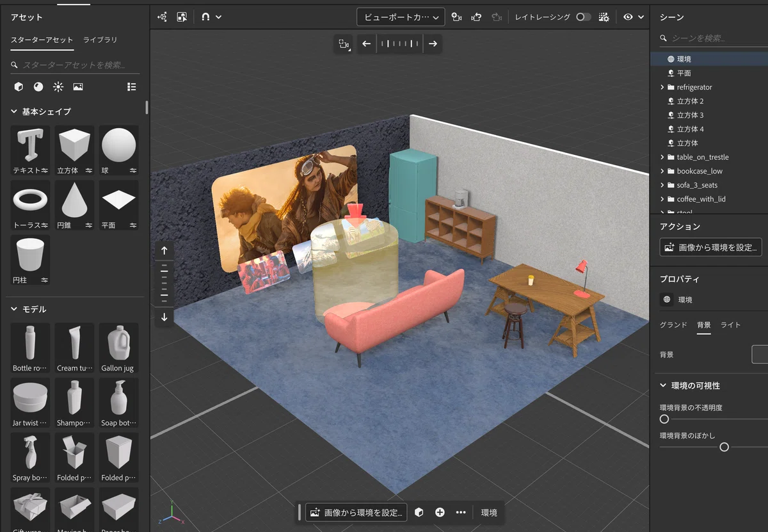This screenshot has width=768, height=532.
Task: Switch to ライト tab
Action: [730, 325]
